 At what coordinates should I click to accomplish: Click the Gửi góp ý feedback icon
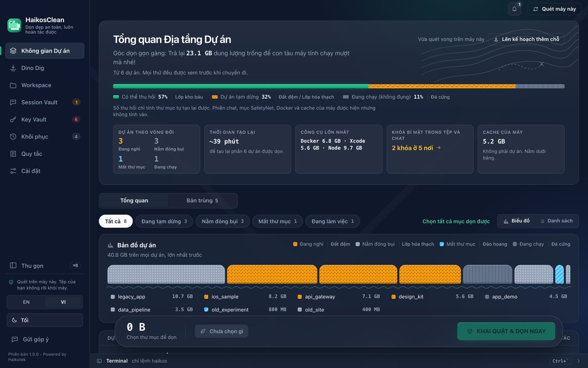15,339
